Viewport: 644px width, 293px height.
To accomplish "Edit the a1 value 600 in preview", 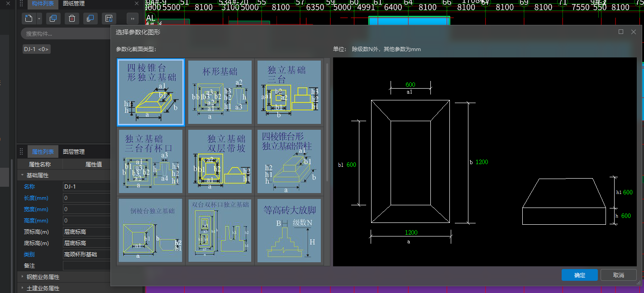I will coord(410,85).
